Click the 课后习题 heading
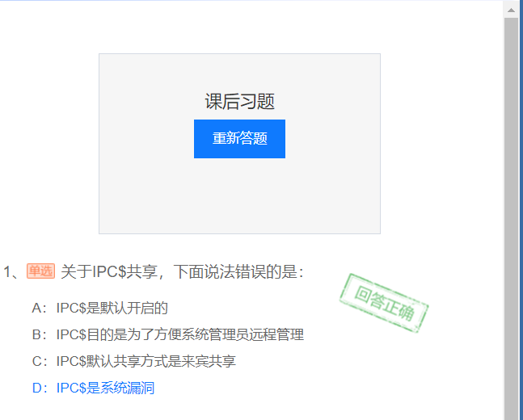 pyautogui.click(x=239, y=101)
